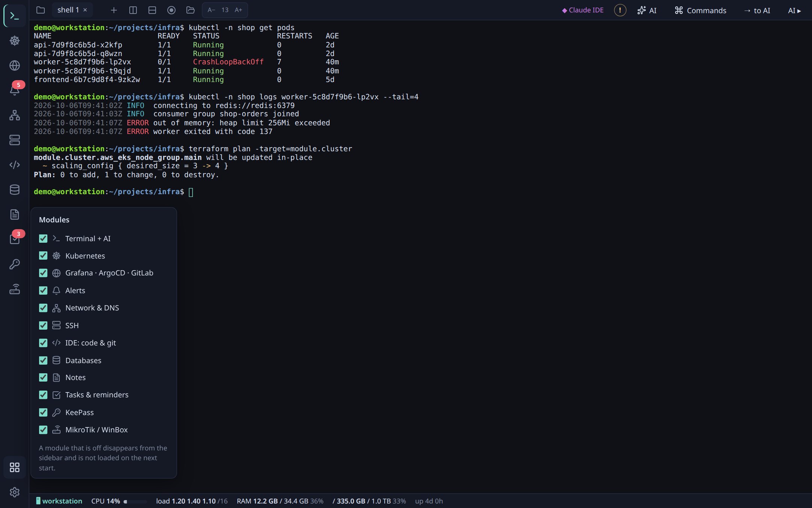Uncheck the Kubernetes module
Screen dimensions: 812x508
tap(43, 256)
